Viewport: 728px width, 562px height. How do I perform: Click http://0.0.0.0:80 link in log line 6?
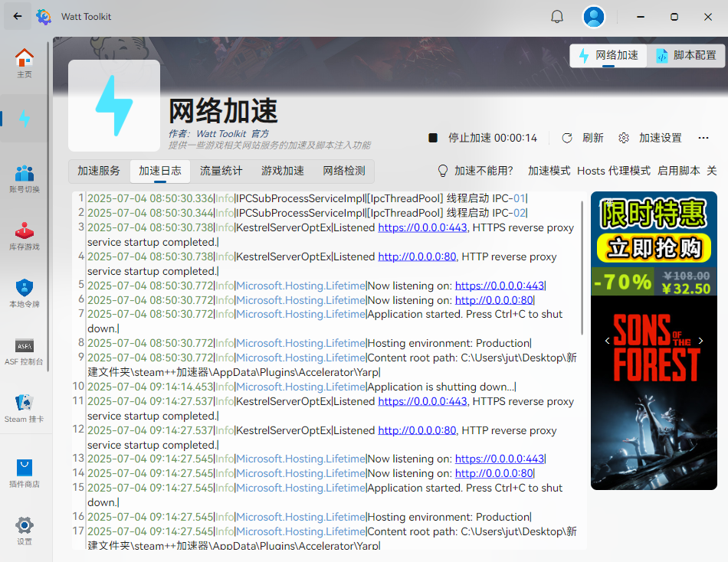(x=494, y=300)
